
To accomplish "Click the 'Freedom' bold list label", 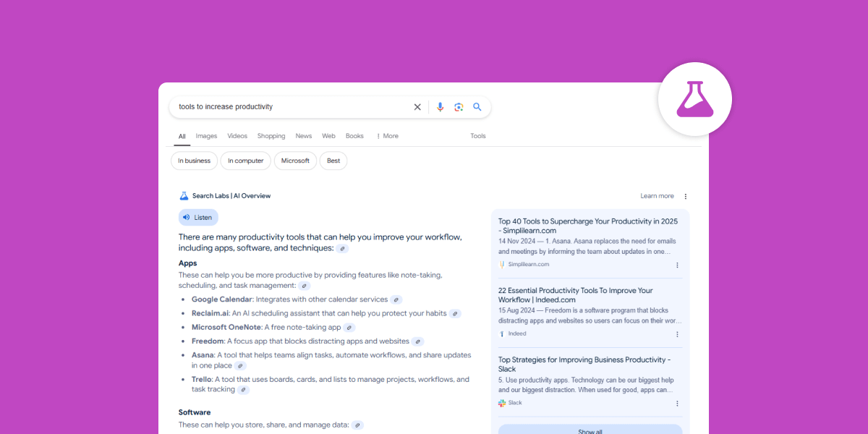I will (208, 341).
